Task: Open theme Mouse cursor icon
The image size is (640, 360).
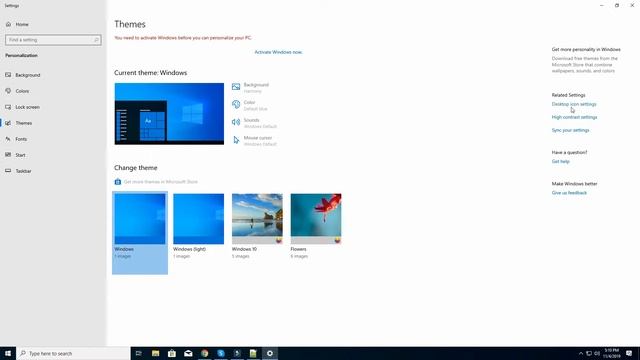Action: coord(236,140)
